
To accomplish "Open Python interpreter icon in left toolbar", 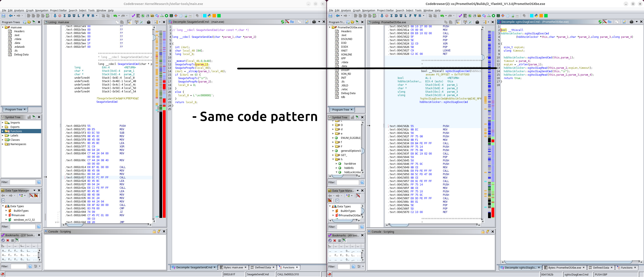I will (x=209, y=16).
